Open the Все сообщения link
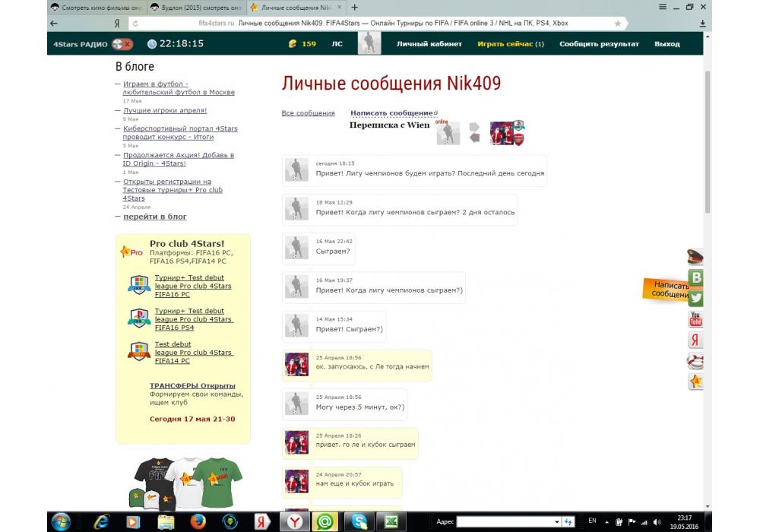This screenshot has width=760, height=532. tap(308, 113)
